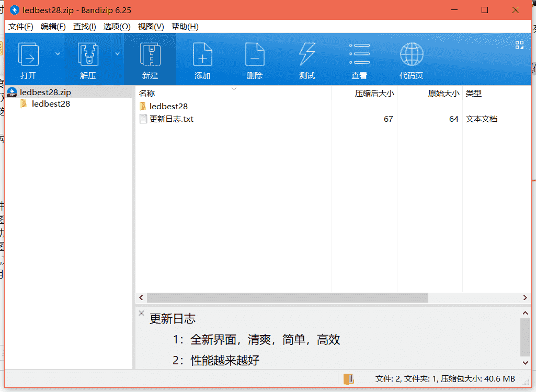Select ledbest28.zip in the folder tree
Viewport: 536px width, 392px height.
coord(69,93)
